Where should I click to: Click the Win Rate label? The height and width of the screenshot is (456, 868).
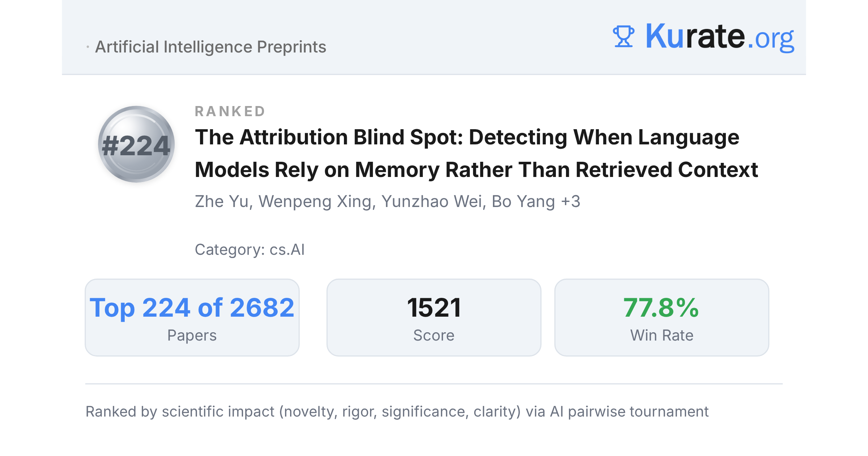pyautogui.click(x=661, y=335)
